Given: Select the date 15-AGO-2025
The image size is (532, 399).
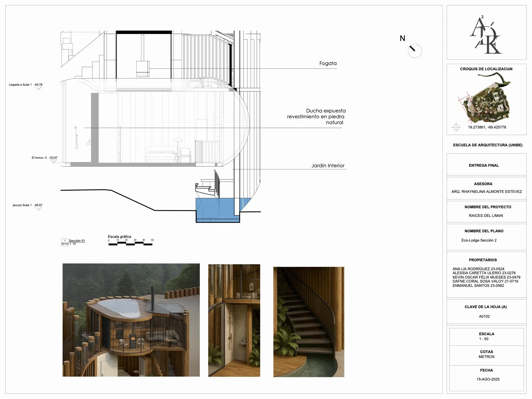Looking at the screenshot, I should 488,379.
